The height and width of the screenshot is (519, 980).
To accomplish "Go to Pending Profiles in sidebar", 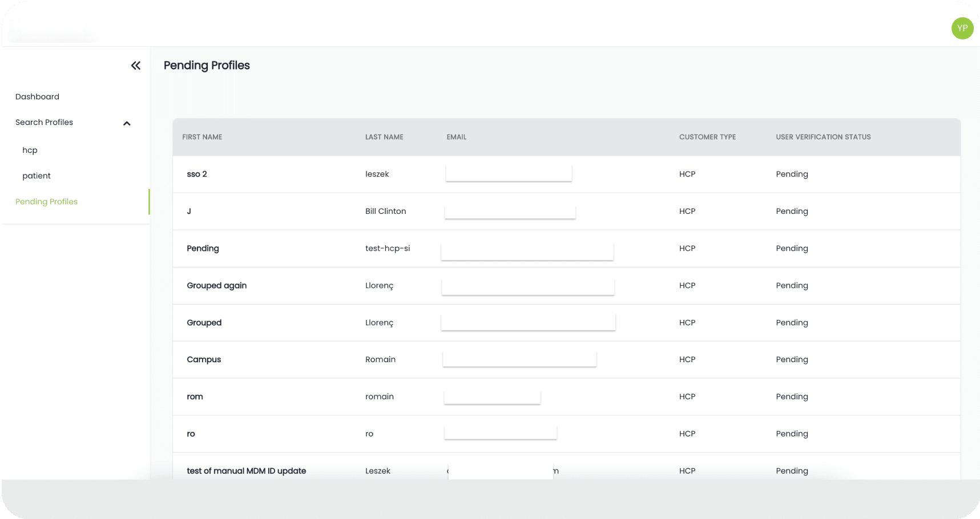I will pyautogui.click(x=46, y=201).
